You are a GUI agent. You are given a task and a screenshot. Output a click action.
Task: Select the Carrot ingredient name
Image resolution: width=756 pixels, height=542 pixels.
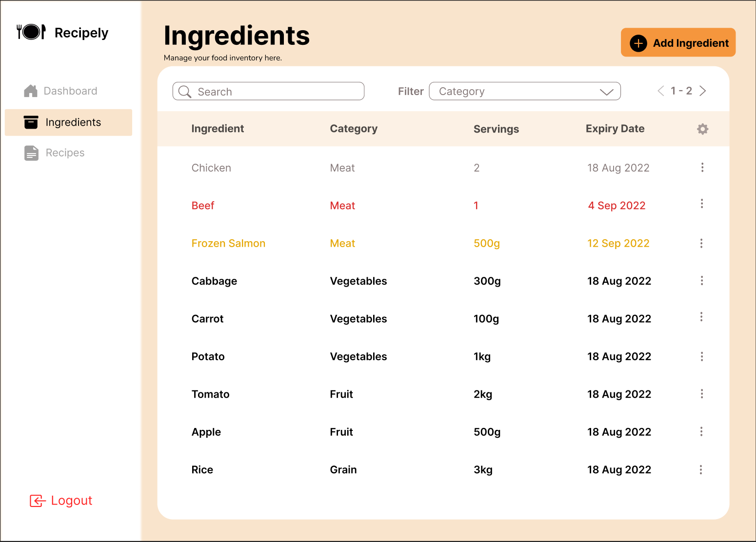(207, 319)
